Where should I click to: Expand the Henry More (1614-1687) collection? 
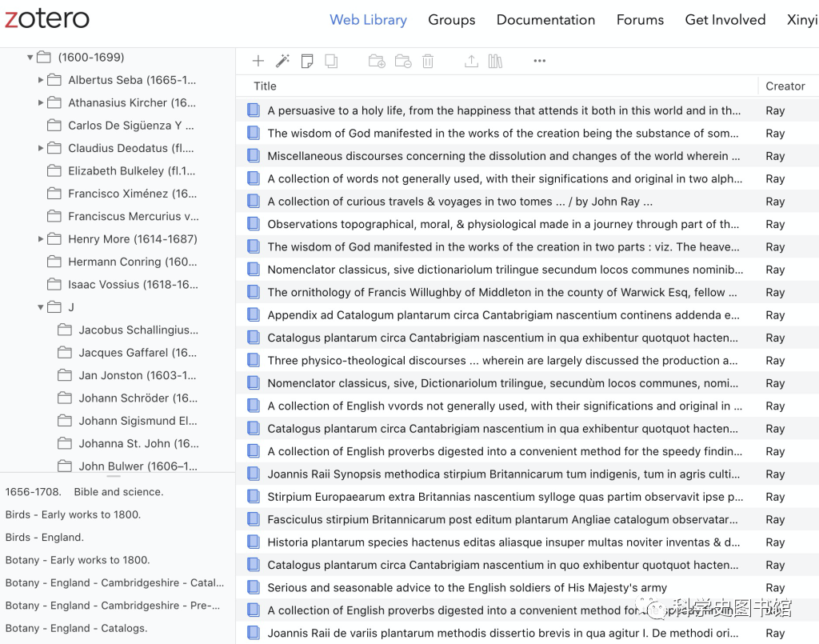click(41, 238)
